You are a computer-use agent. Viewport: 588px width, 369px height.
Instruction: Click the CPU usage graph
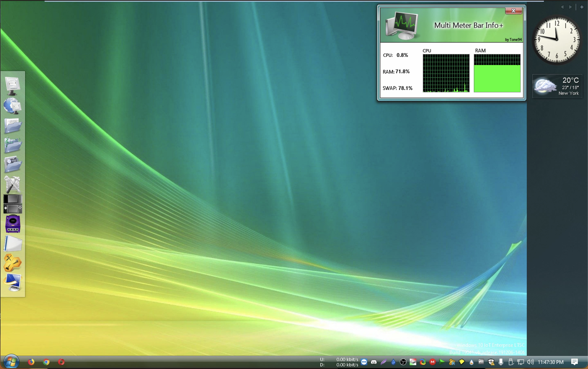pyautogui.click(x=446, y=73)
